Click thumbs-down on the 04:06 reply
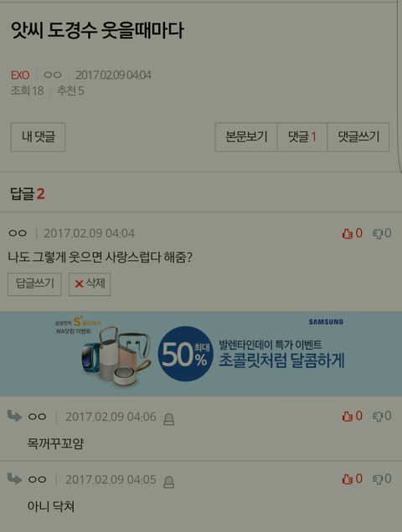This screenshot has height=532, width=402. point(382,416)
